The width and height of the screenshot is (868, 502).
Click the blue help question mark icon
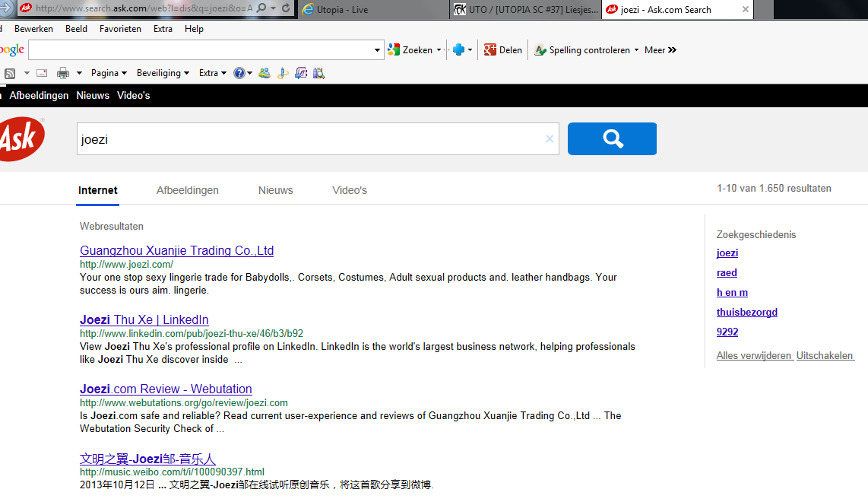coord(239,73)
